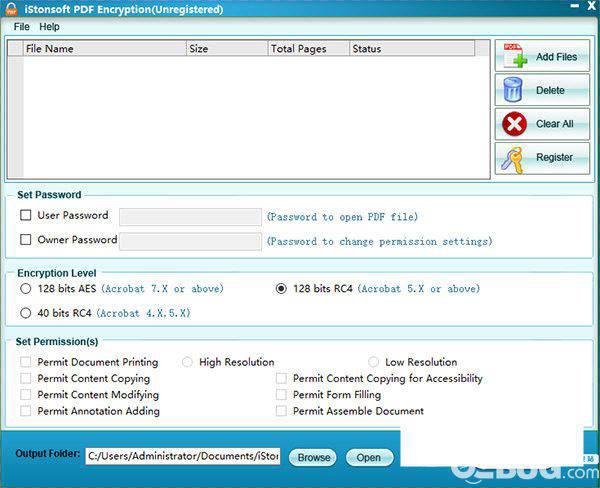The height and width of the screenshot is (488, 600).
Task: Click the User Password input field
Action: click(190, 217)
